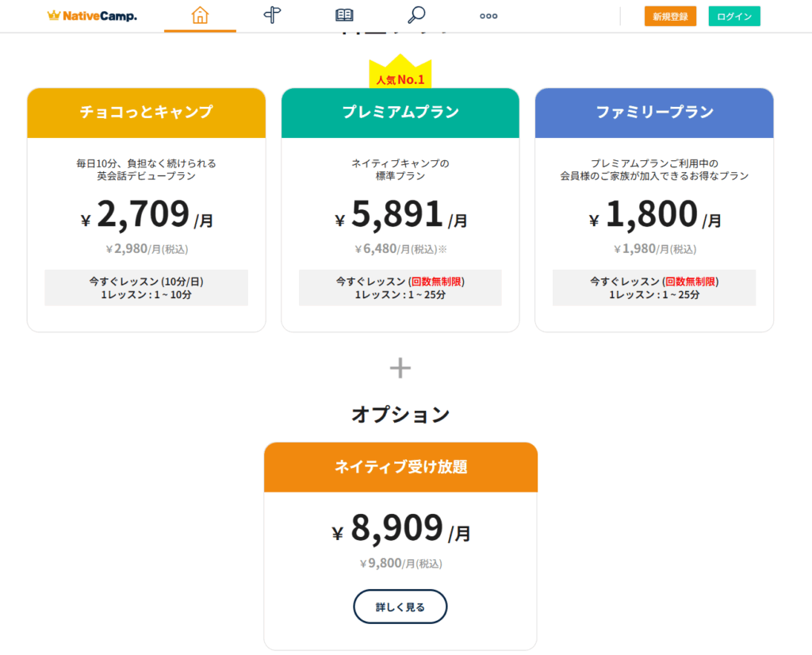Click the ¥5,891 premium price
Image resolution: width=812 pixels, height=655 pixels.
400,215
